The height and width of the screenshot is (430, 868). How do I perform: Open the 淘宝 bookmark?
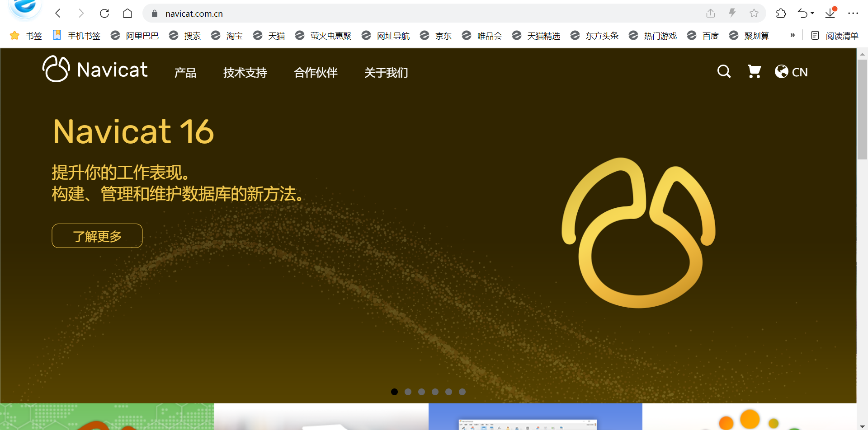tap(226, 35)
